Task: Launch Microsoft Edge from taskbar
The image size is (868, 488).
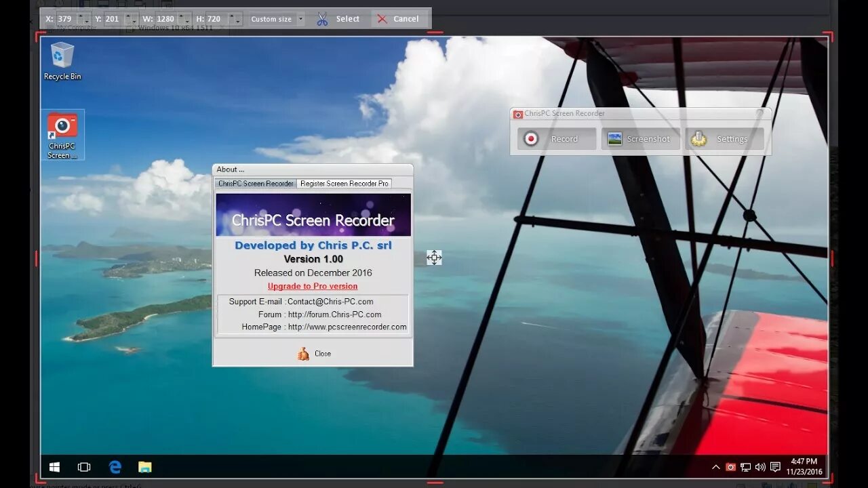Action: point(115,467)
